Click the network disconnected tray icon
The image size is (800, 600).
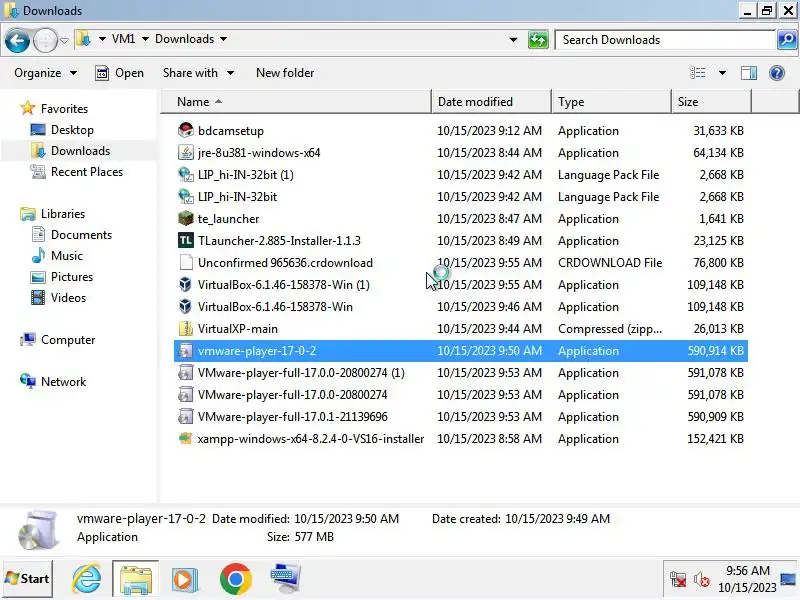coord(678,580)
